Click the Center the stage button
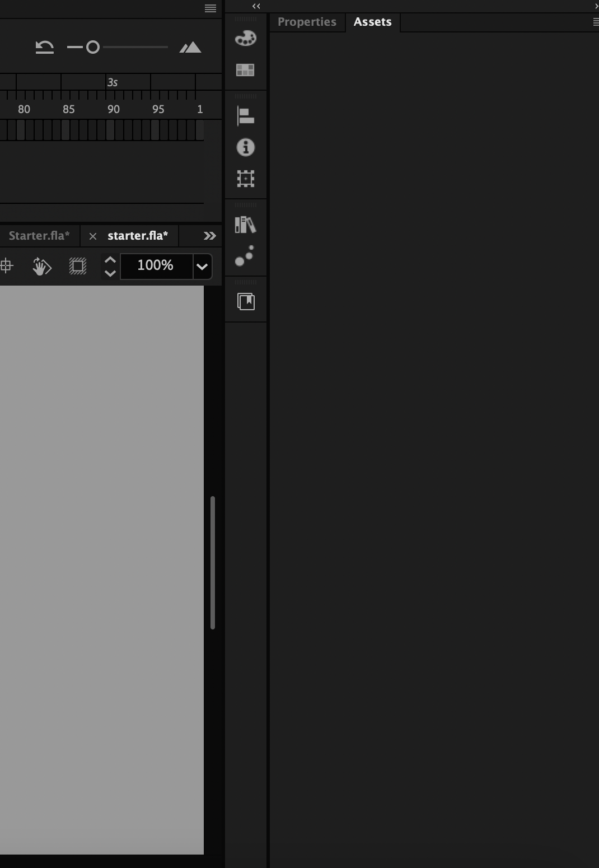Image resolution: width=599 pixels, height=868 pixels. point(7,266)
